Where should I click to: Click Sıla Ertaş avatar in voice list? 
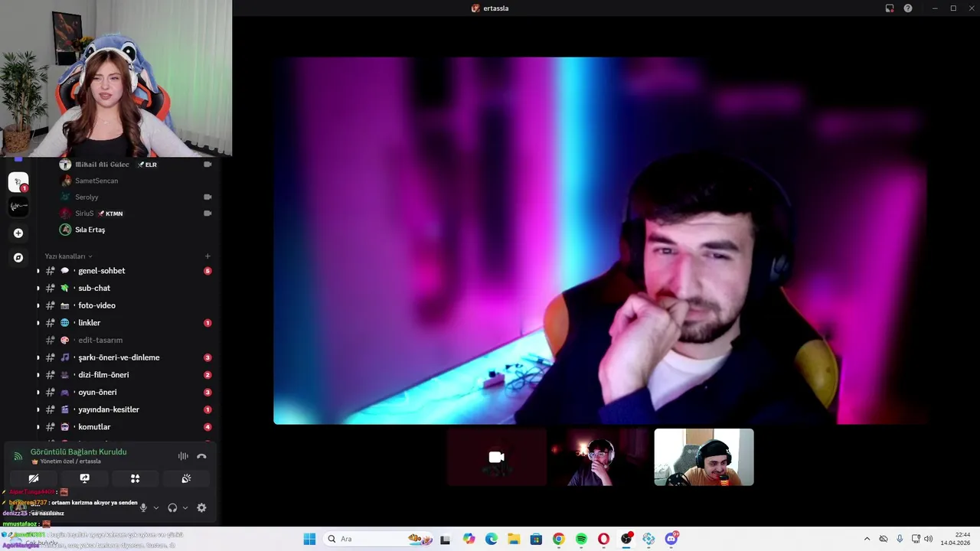point(65,230)
